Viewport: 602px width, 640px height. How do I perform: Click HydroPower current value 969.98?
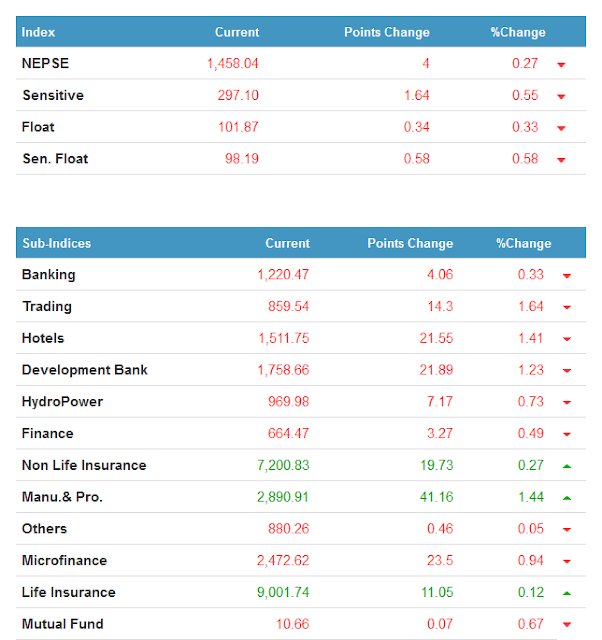pos(289,402)
